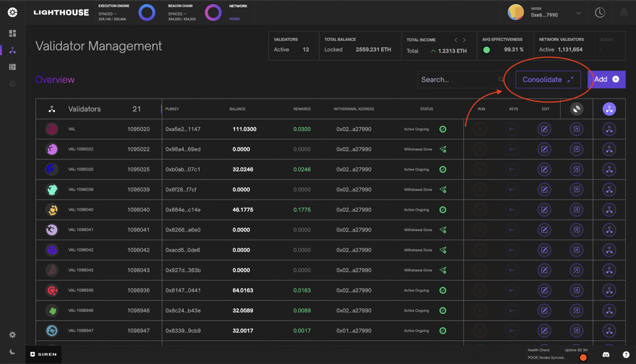
Task: Focus the Search input field
Action: pos(462,79)
